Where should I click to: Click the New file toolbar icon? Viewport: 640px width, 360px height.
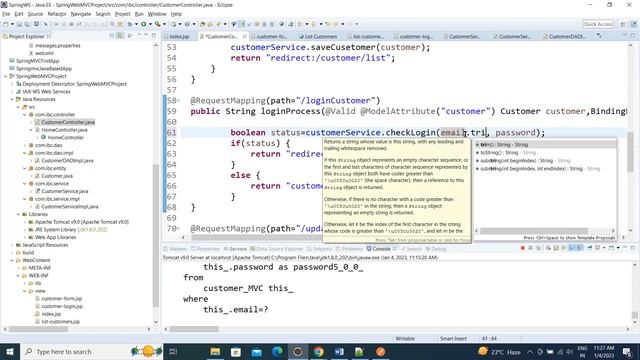click(x=6, y=24)
